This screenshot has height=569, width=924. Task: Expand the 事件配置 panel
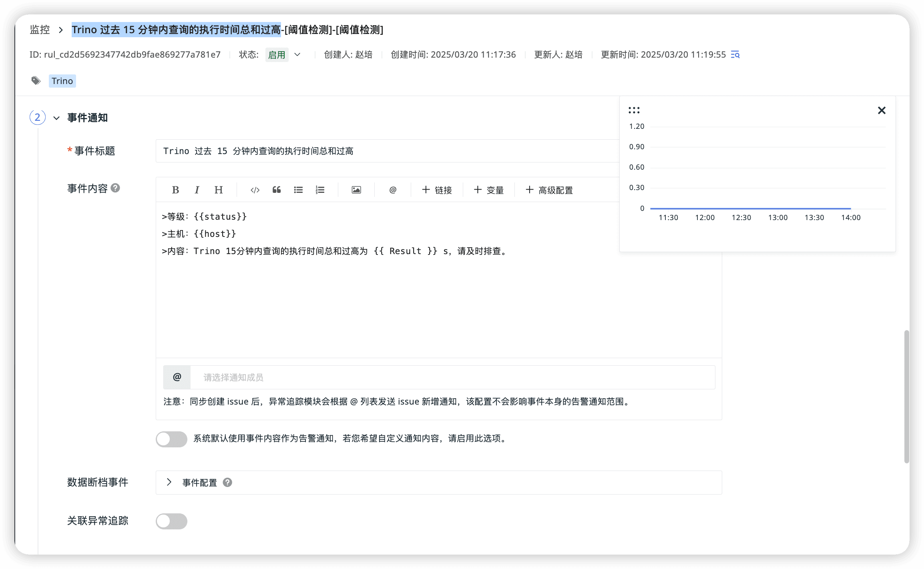169,482
